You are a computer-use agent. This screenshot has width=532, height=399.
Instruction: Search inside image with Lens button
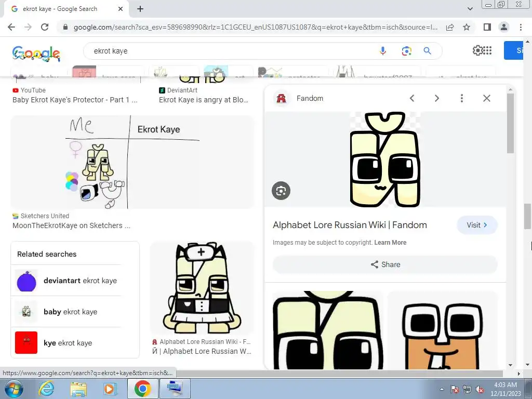coord(281,191)
